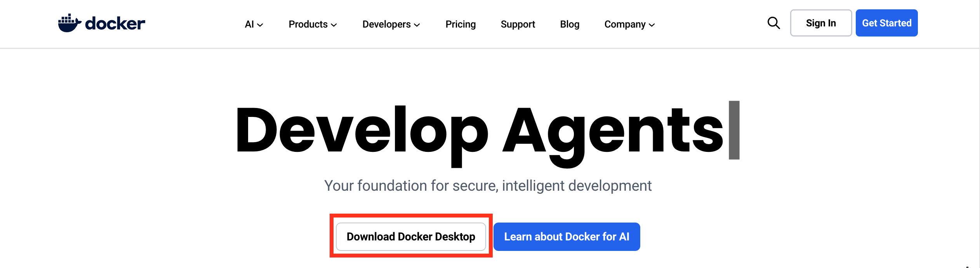Click Download Docker Desktop button
This screenshot has height=268, width=980.
pos(411,237)
